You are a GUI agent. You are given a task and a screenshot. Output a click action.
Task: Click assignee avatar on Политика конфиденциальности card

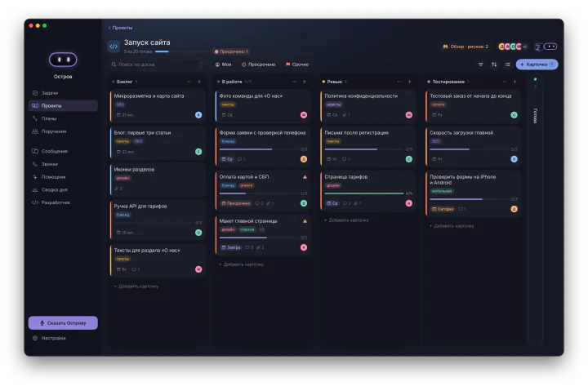coord(409,115)
